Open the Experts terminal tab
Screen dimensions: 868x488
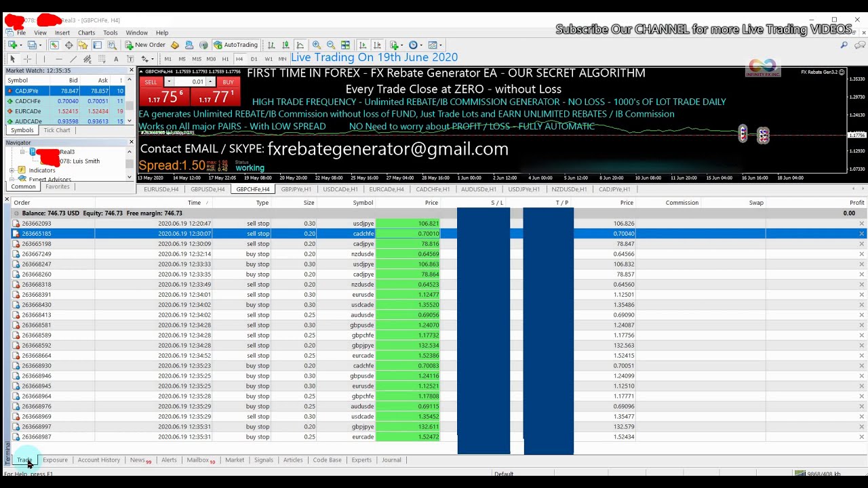click(x=361, y=460)
